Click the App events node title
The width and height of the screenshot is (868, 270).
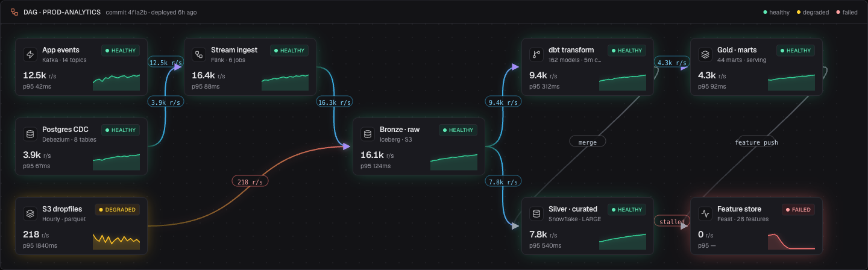tap(61, 50)
